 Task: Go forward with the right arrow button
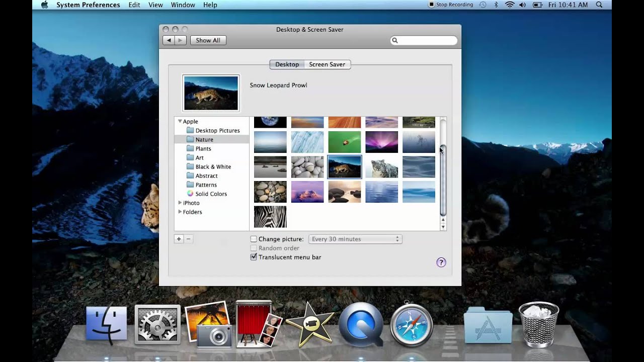[x=181, y=40]
